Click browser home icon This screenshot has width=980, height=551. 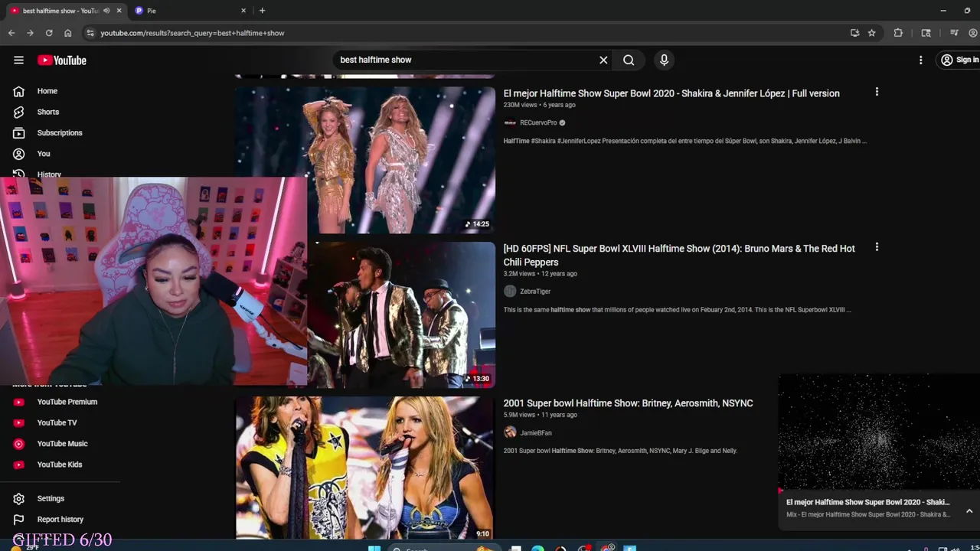point(68,33)
